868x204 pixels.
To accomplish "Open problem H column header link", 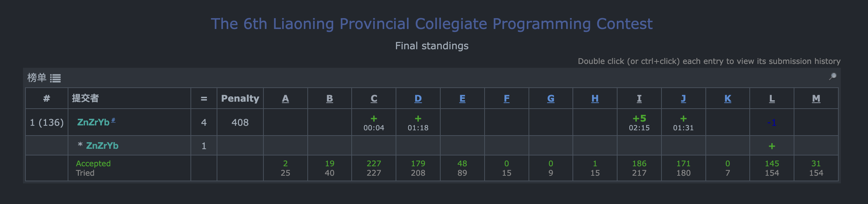I will click(595, 99).
